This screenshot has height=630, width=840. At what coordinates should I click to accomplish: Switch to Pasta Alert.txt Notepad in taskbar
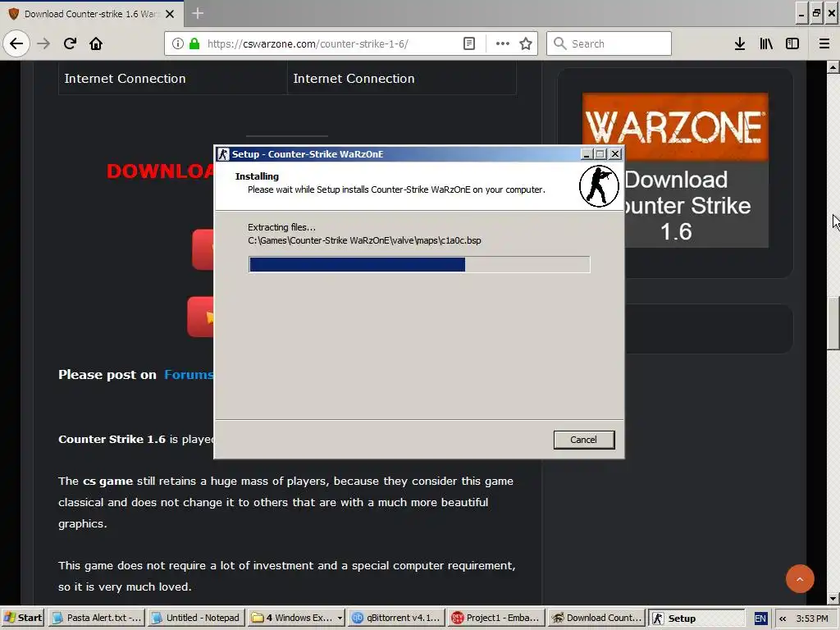tap(97, 618)
